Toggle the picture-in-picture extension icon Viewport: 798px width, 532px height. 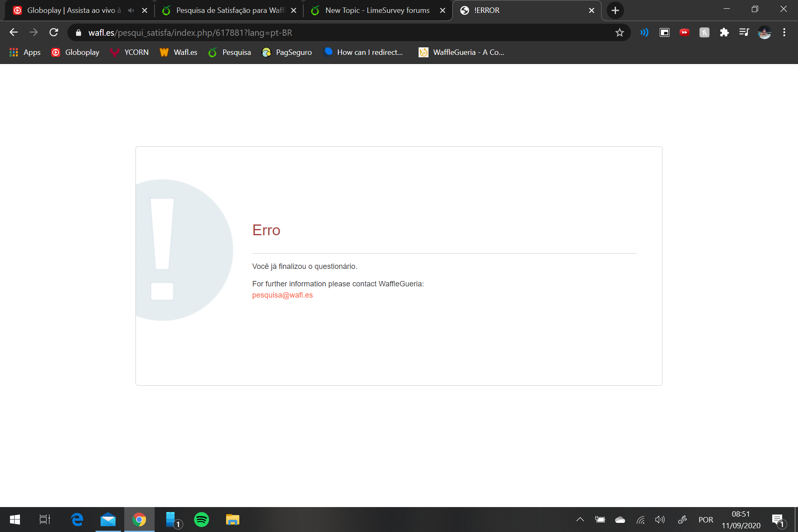[x=664, y=32]
